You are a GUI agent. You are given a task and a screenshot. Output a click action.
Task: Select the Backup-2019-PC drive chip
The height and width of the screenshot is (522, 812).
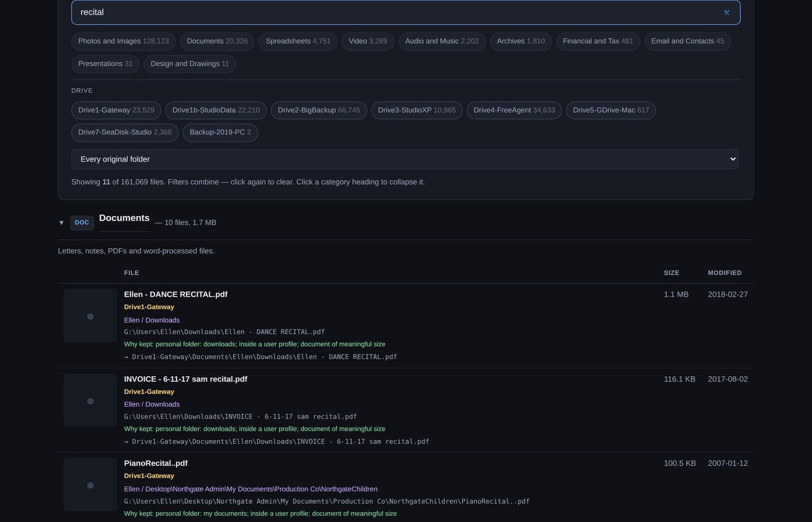(x=220, y=133)
